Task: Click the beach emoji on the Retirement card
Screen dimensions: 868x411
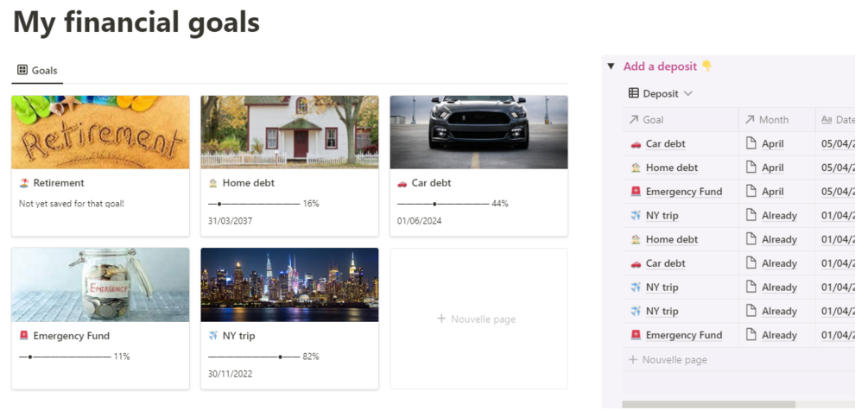Action: [x=23, y=183]
